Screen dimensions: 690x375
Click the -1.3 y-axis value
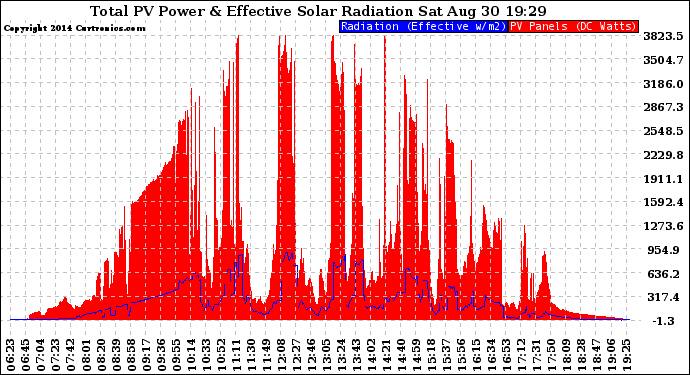pyautogui.click(x=663, y=321)
